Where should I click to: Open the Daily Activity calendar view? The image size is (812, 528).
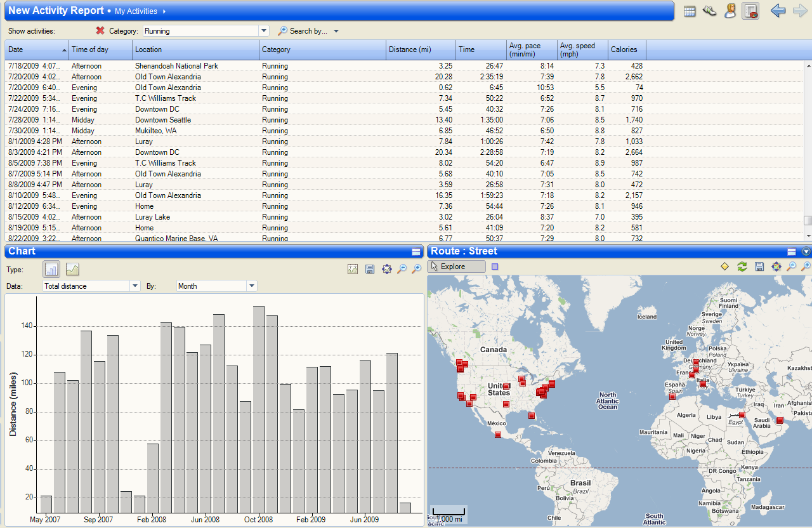click(690, 11)
